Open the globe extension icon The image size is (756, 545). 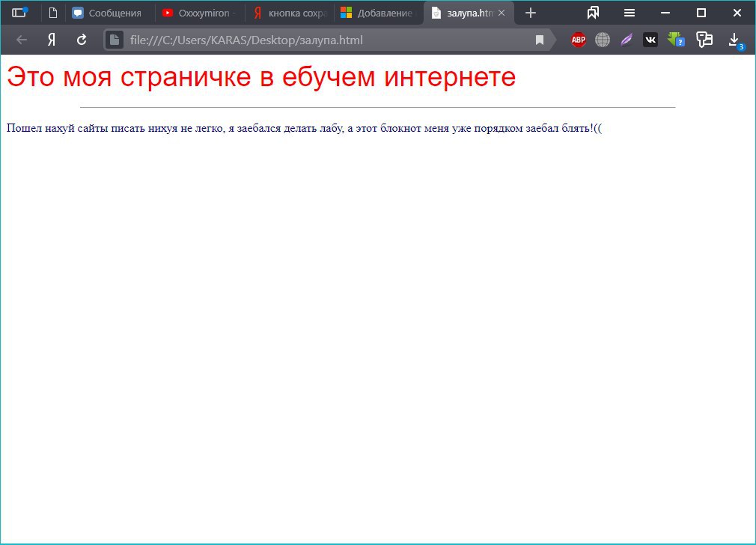pyautogui.click(x=603, y=40)
